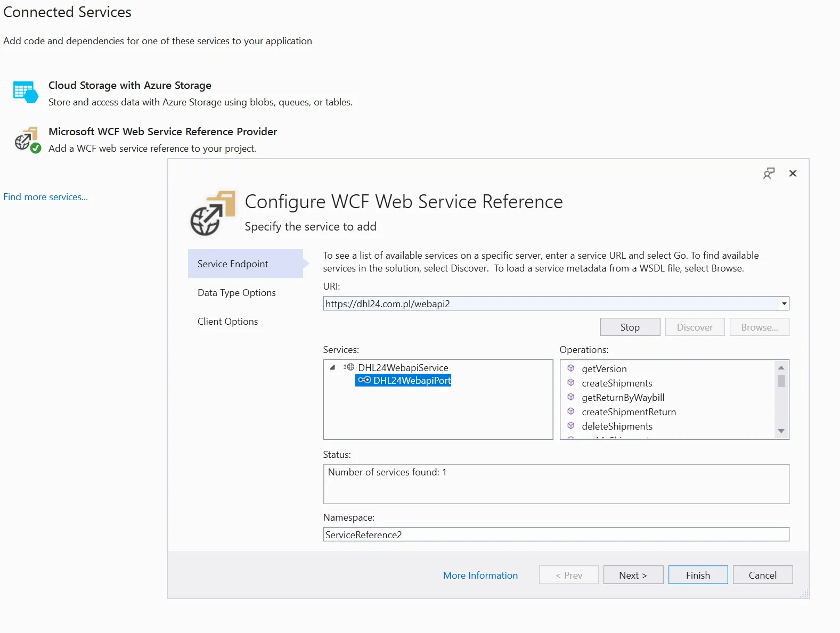This screenshot has width=840, height=633.
Task: Click the createShipments operation icon
Action: (570, 383)
